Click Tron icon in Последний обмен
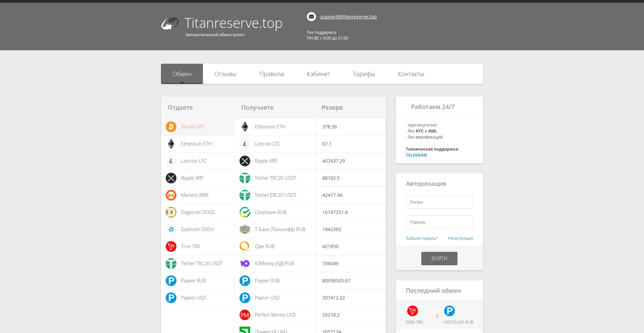Screen dimensions: 644x333 click(413, 311)
